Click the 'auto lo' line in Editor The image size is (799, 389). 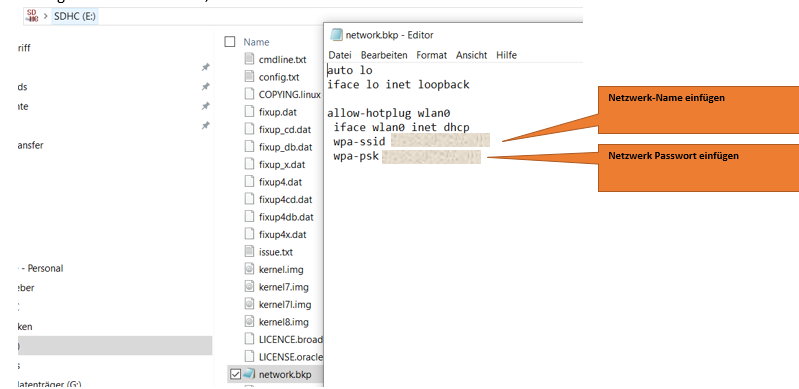point(350,70)
